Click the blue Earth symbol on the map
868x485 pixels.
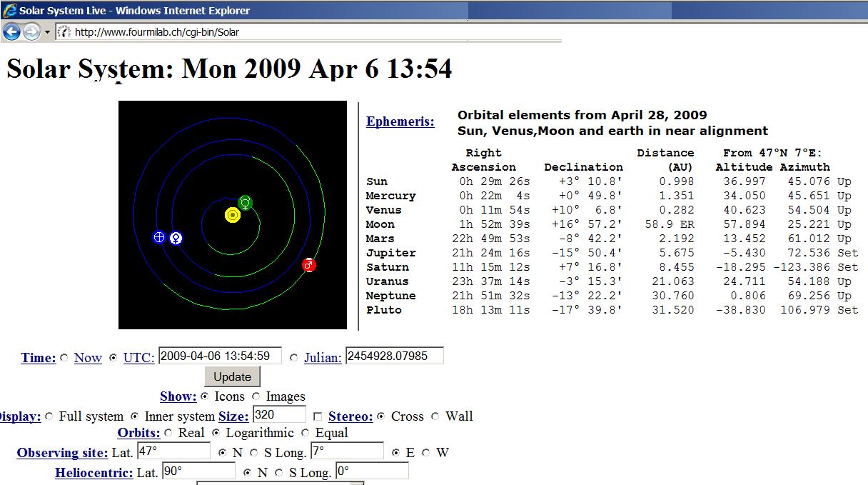tap(160, 237)
